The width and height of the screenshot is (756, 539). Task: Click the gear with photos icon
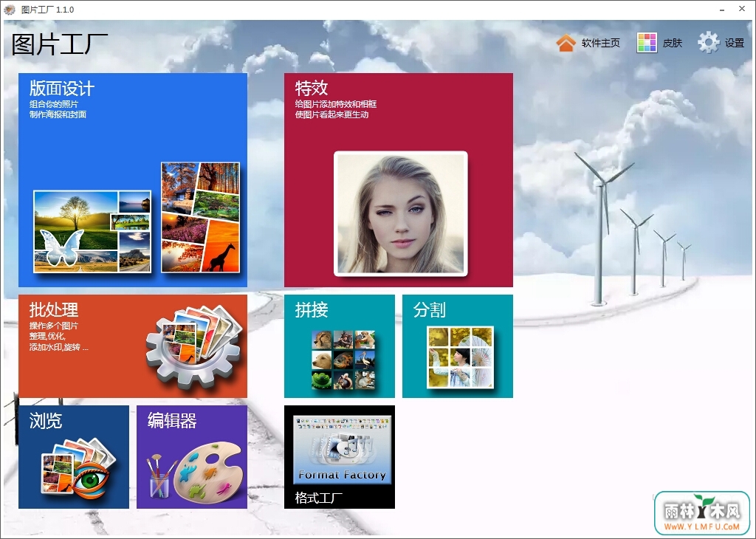click(194, 346)
